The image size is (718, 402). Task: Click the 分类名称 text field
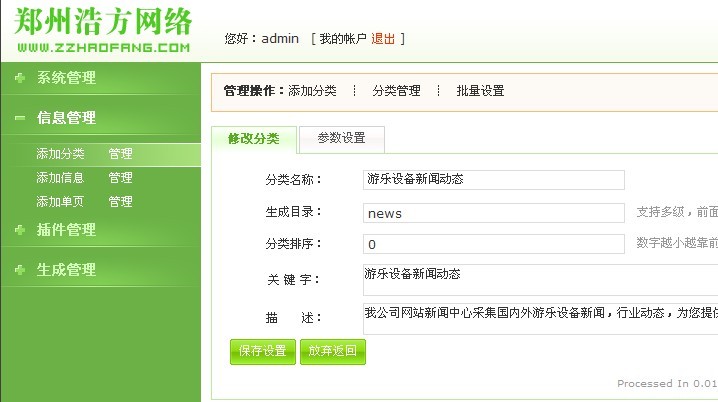[x=494, y=180]
